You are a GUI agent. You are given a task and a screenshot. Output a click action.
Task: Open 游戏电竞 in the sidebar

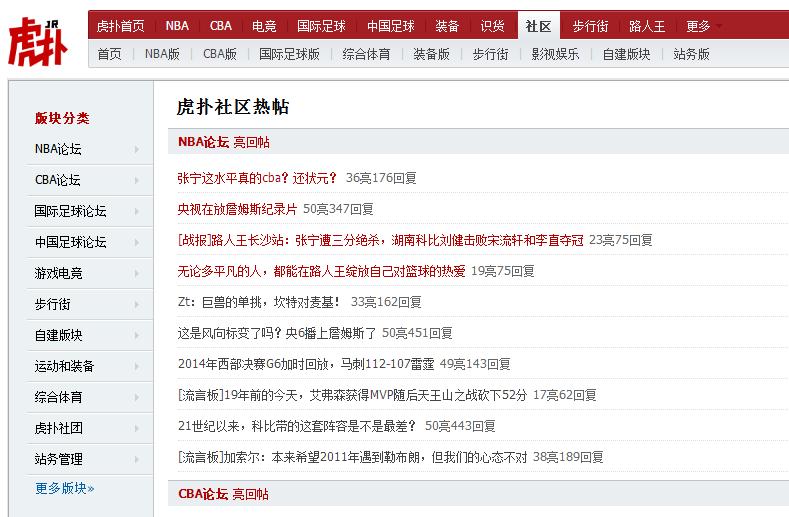[58, 273]
